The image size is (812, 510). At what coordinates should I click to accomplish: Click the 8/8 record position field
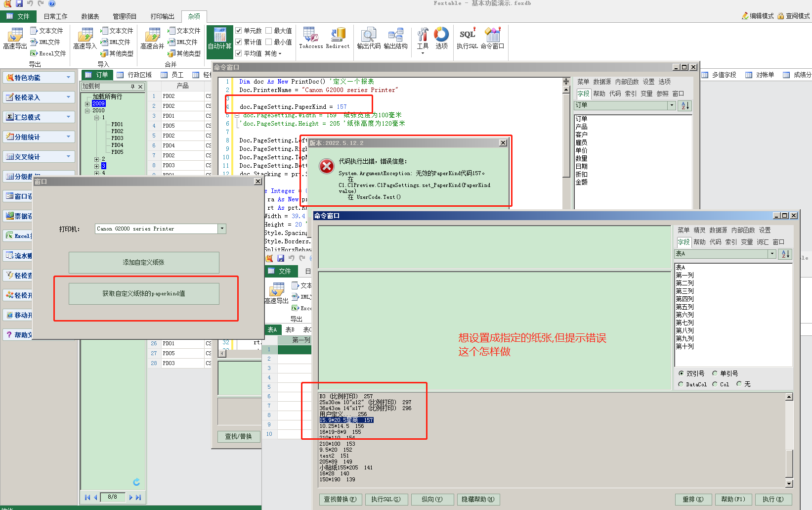coord(113,497)
